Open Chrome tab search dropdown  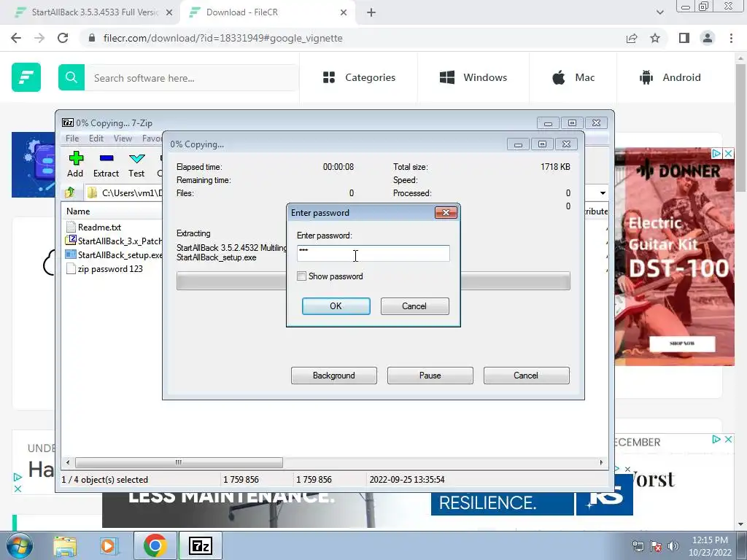659,13
